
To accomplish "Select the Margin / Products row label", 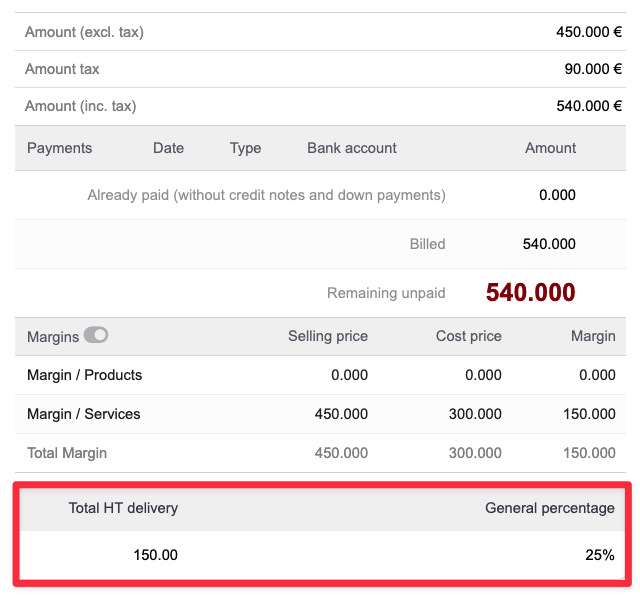I will (x=84, y=375).
